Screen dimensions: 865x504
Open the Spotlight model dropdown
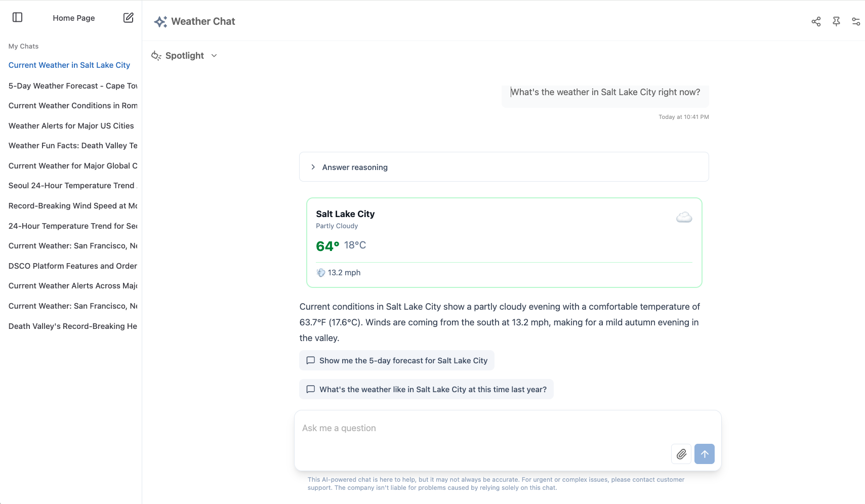pyautogui.click(x=184, y=56)
